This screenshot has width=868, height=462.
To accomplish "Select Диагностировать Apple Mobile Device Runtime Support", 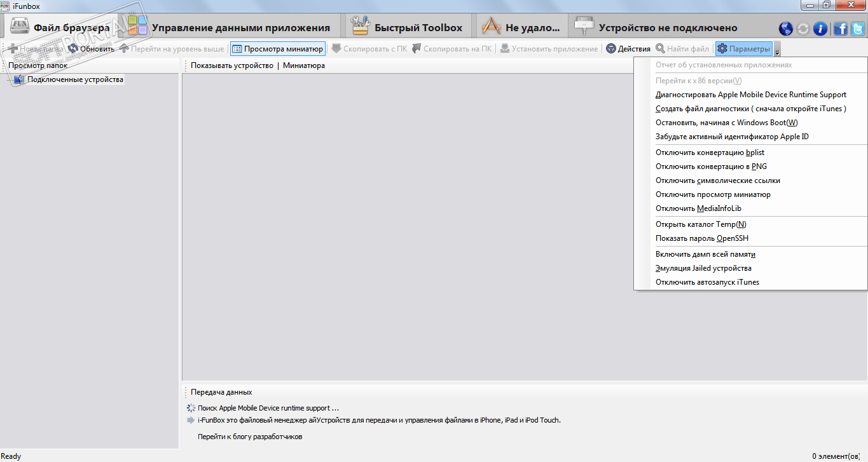I will coord(750,95).
